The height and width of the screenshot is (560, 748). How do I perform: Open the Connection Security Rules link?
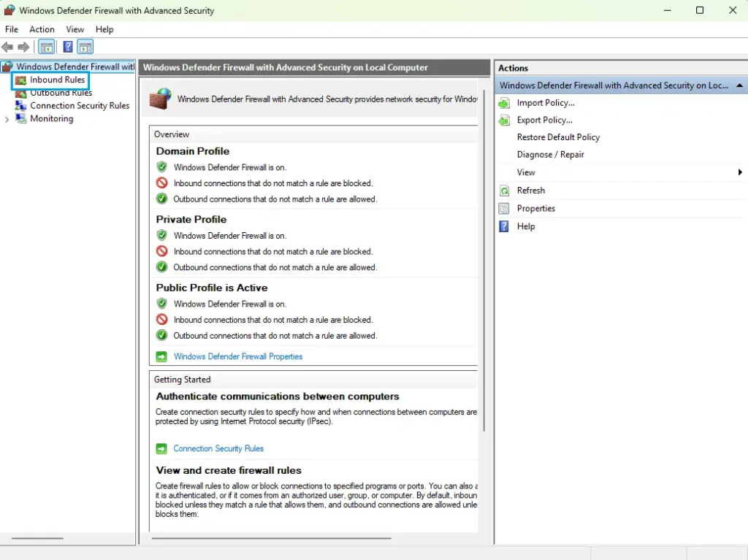(x=218, y=448)
